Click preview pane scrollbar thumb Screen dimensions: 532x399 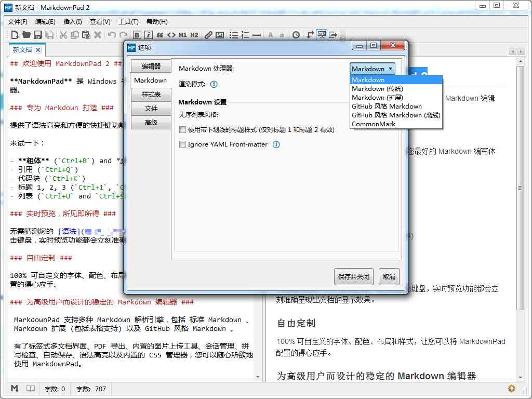coord(520,188)
